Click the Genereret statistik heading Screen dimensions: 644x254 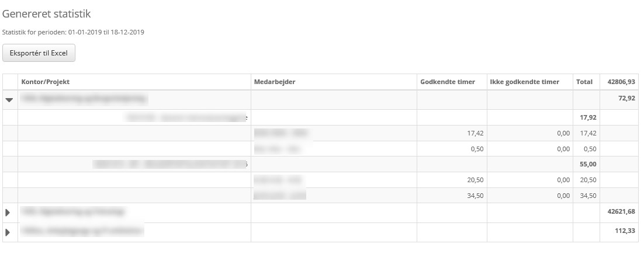47,13
